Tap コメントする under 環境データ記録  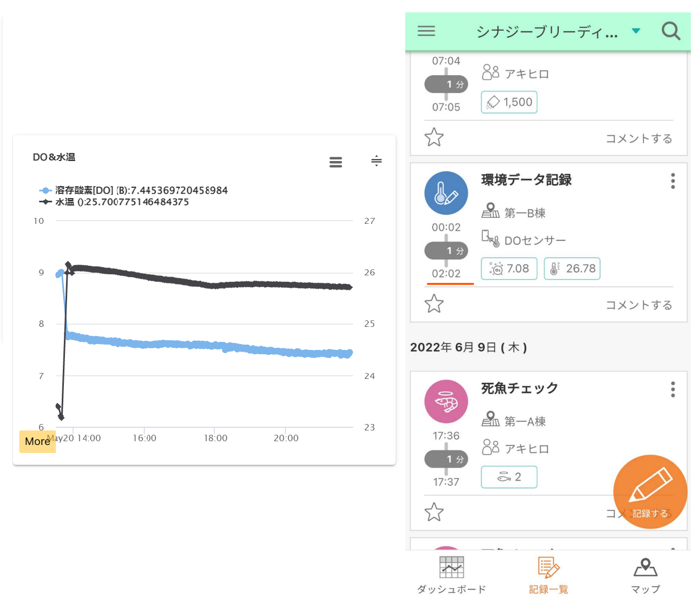tap(638, 304)
